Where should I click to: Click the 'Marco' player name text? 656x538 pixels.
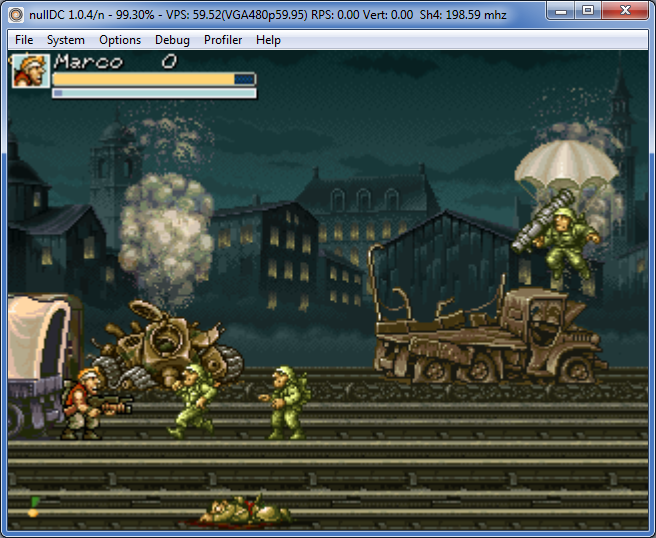click(x=88, y=62)
